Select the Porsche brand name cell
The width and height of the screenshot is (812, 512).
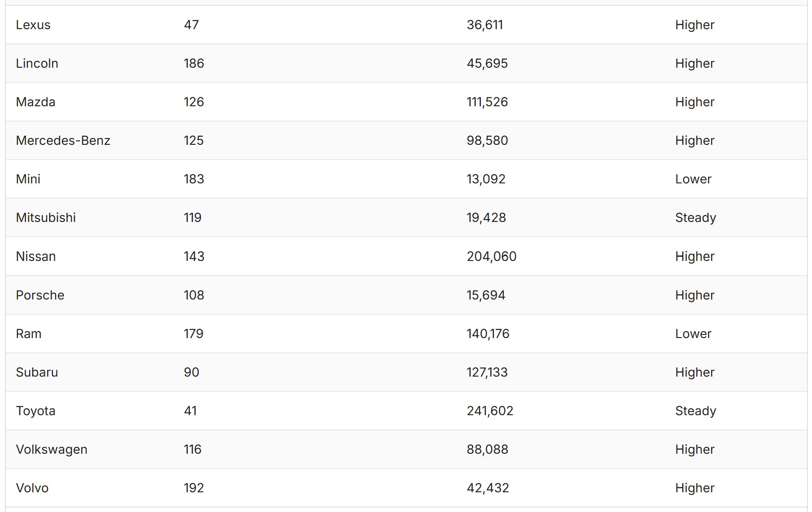pos(40,295)
